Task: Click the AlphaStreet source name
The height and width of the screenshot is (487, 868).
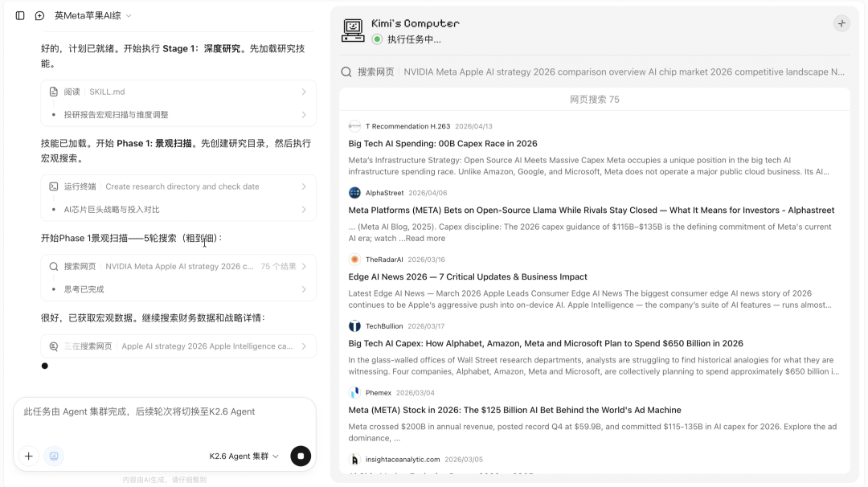Action: 385,193
